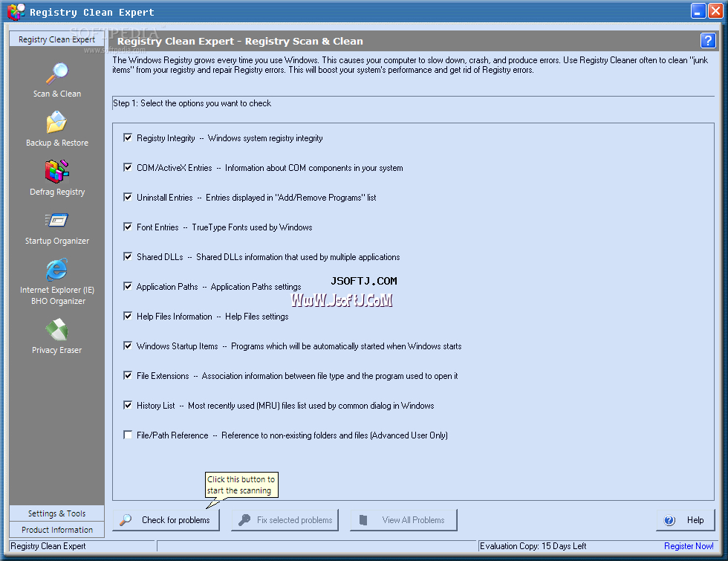
Task: Toggle Help Files Information checkbox
Action: pyautogui.click(x=128, y=317)
